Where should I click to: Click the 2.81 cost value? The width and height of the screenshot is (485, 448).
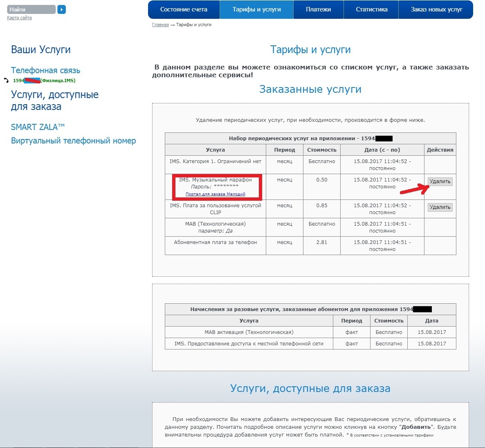[322, 242]
